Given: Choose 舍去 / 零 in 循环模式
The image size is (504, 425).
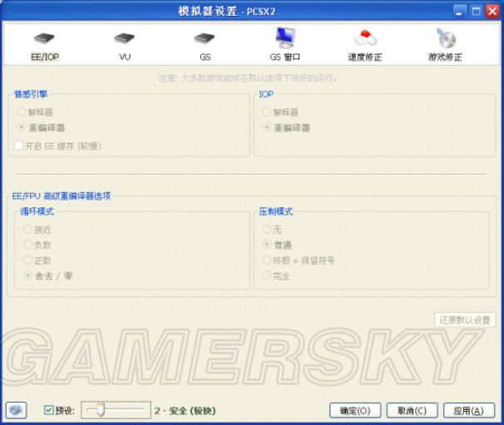Looking at the screenshot, I should 48,275.
